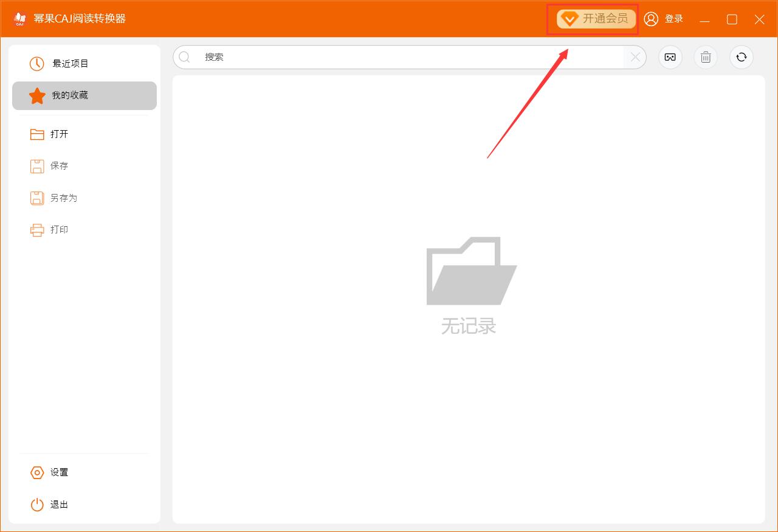The width and height of the screenshot is (778, 532).
Task: Click the magnifier icon in the search bar
Action: pos(185,57)
